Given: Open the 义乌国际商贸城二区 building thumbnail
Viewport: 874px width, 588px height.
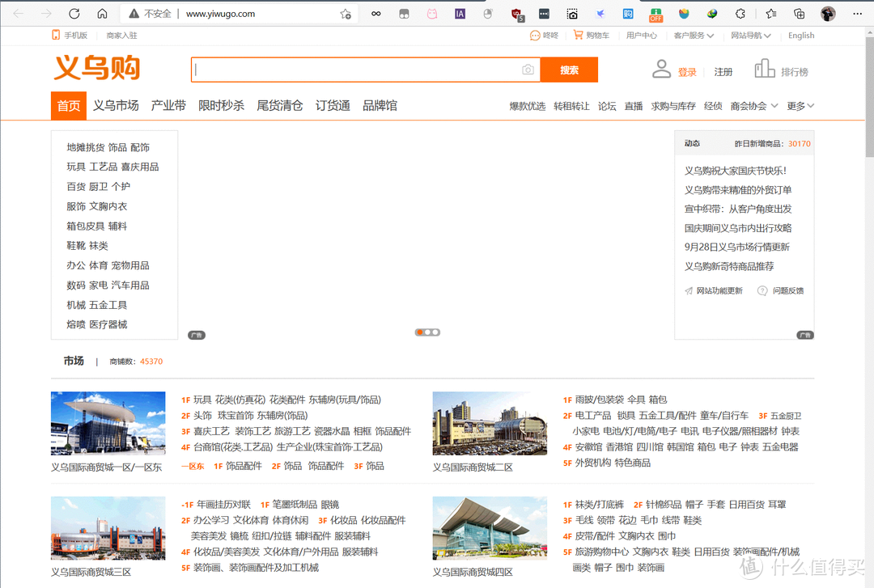Looking at the screenshot, I should point(490,424).
